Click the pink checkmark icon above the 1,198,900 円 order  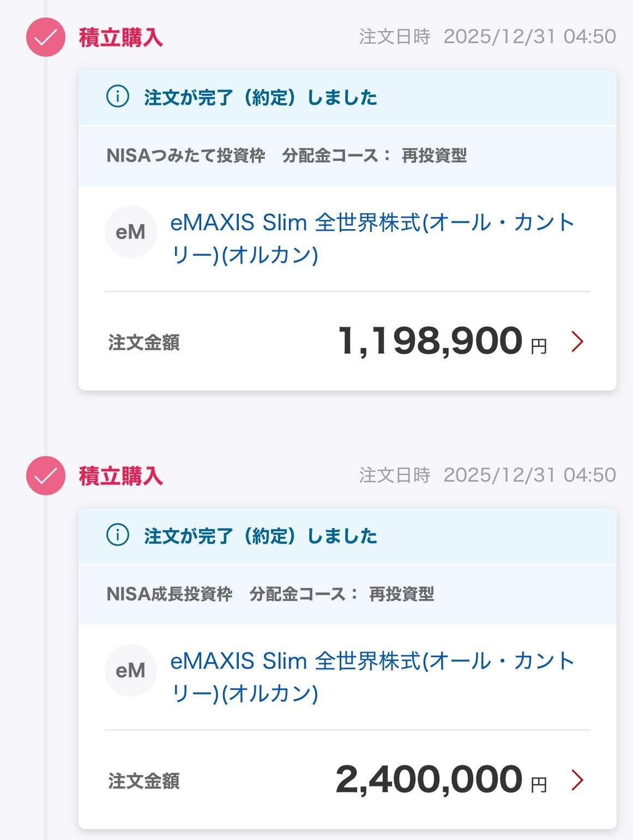46,37
